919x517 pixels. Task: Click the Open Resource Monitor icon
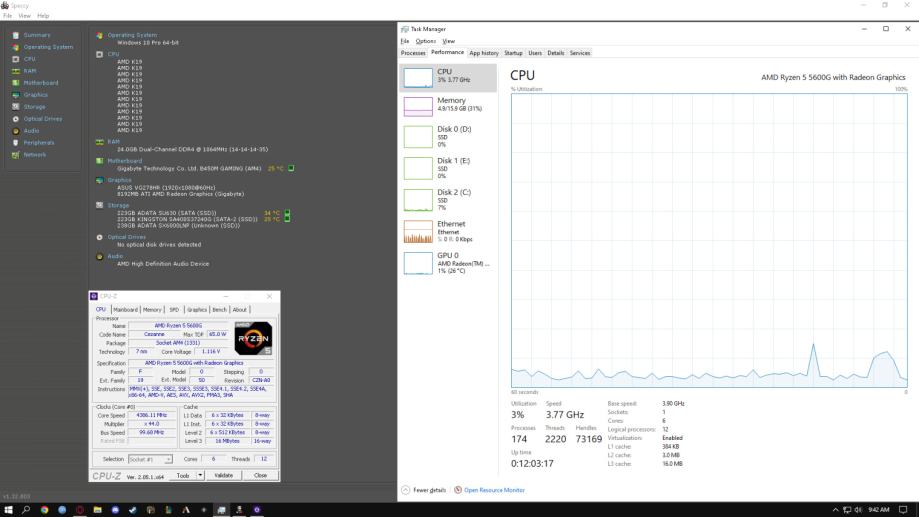[458, 490]
